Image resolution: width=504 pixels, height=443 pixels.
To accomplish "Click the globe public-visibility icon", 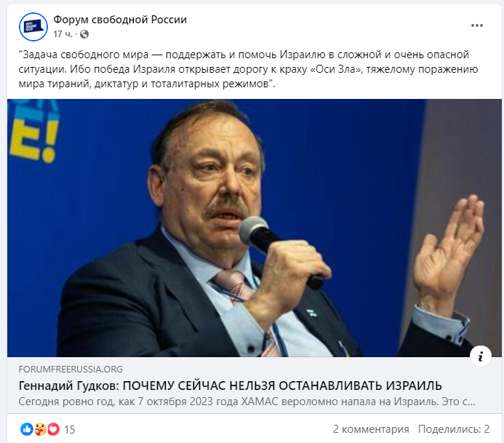I will (x=84, y=34).
